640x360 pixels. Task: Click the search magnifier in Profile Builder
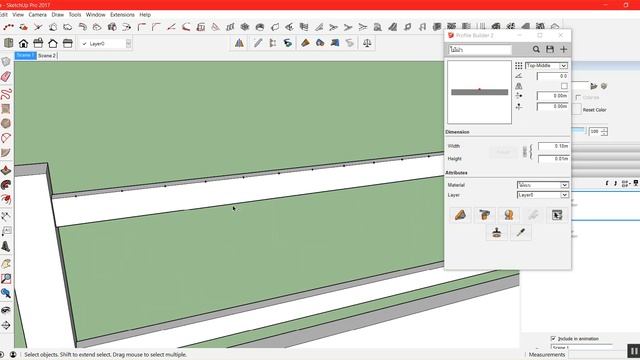(536, 49)
